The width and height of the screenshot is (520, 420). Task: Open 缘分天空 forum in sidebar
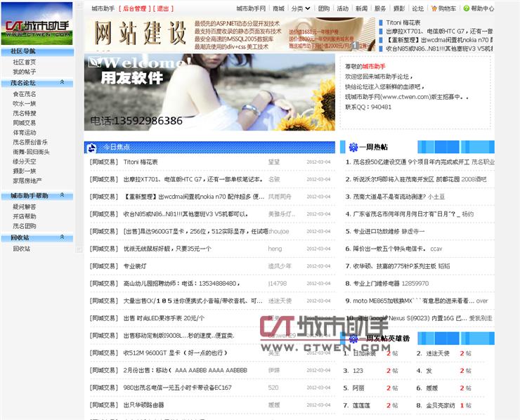[24, 162]
